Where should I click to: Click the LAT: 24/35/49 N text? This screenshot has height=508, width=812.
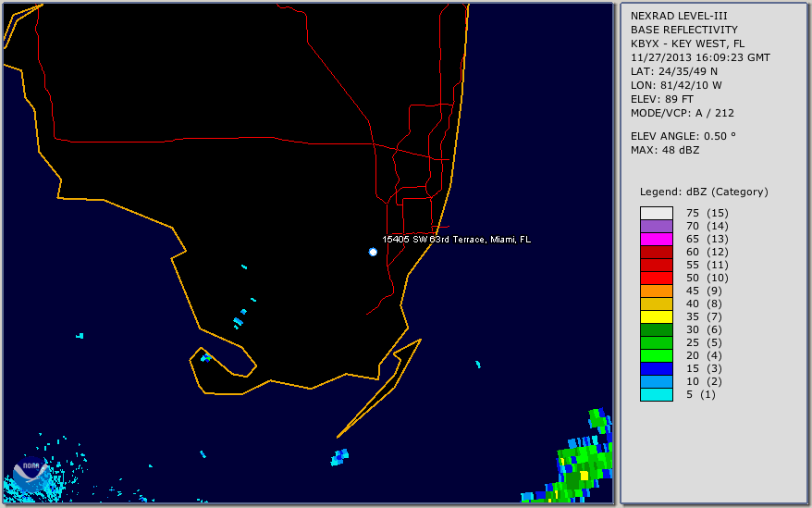click(673, 71)
